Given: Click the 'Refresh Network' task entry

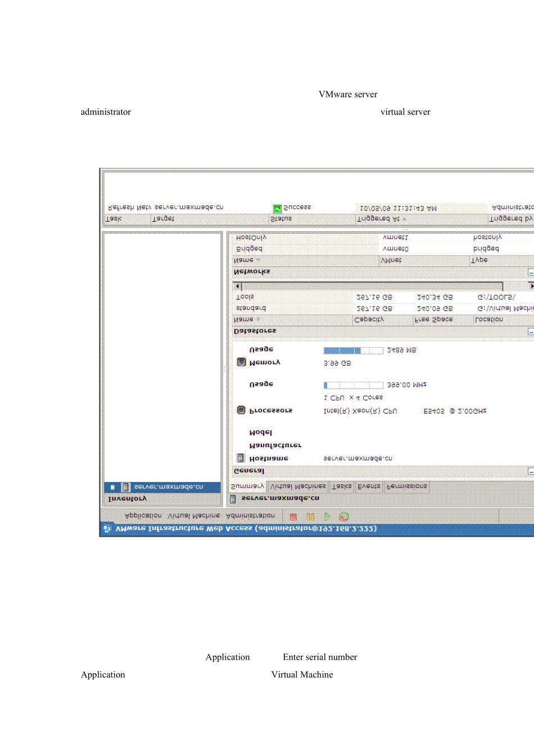Looking at the screenshot, I should click(x=130, y=208).
